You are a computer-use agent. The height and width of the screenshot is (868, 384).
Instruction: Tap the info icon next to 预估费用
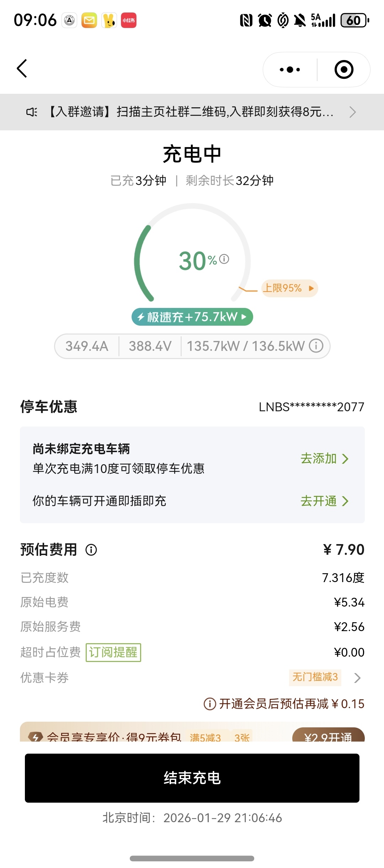tap(91, 550)
